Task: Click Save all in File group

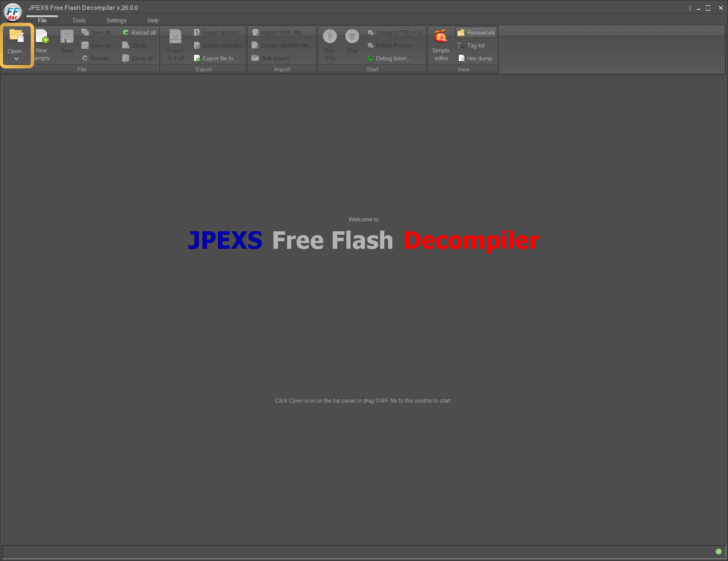Action: [x=96, y=33]
